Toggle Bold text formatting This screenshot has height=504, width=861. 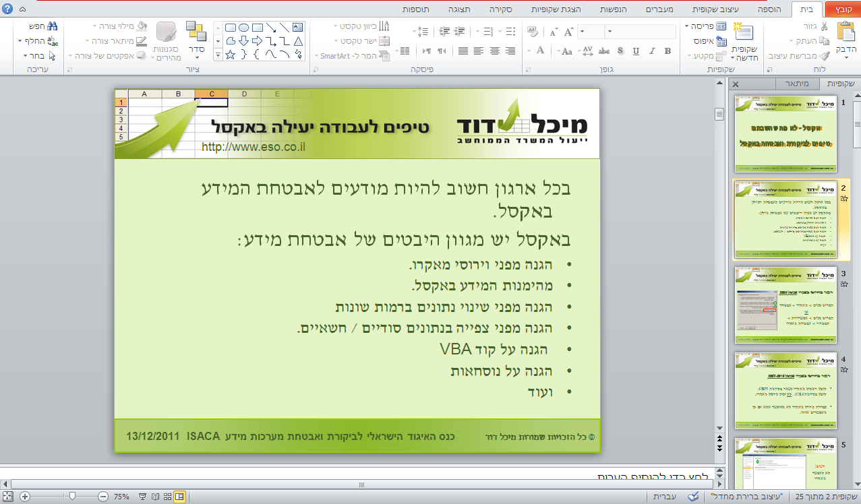pyautogui.click(x=667, y=51)
